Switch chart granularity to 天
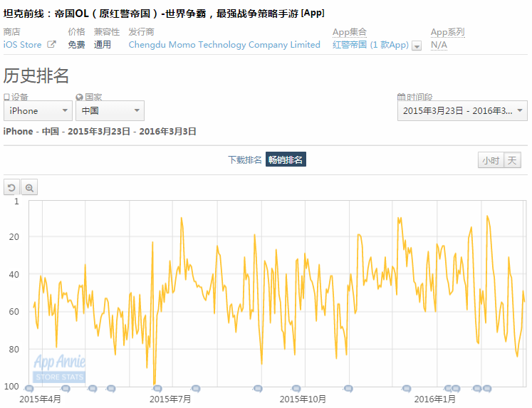 tap(512, 160)
